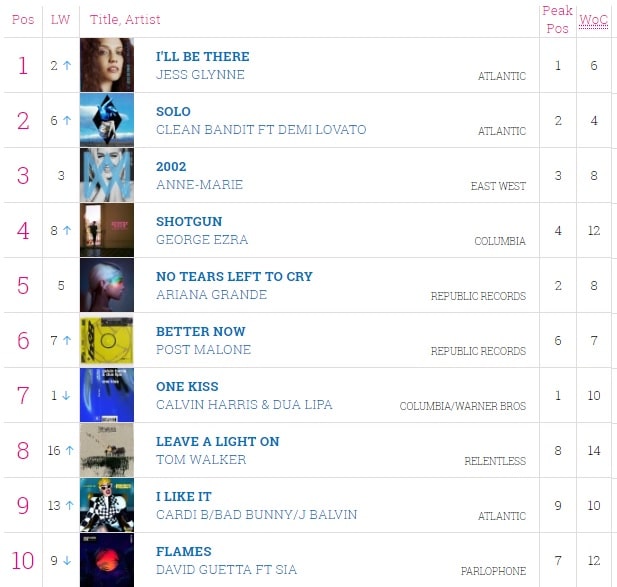This screenshot has height=587, width=617.
Task: Select the 2002 Anne-Marie cover image
Action: click(106, 175)
